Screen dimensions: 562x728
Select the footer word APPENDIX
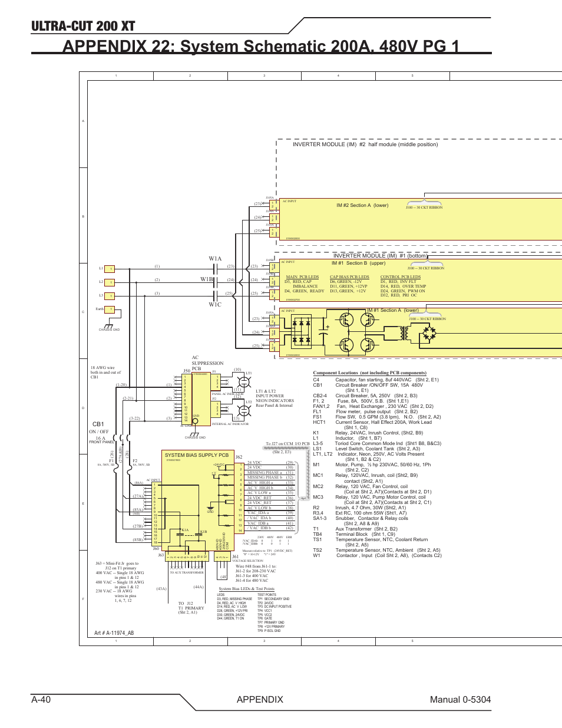[260, 699]
